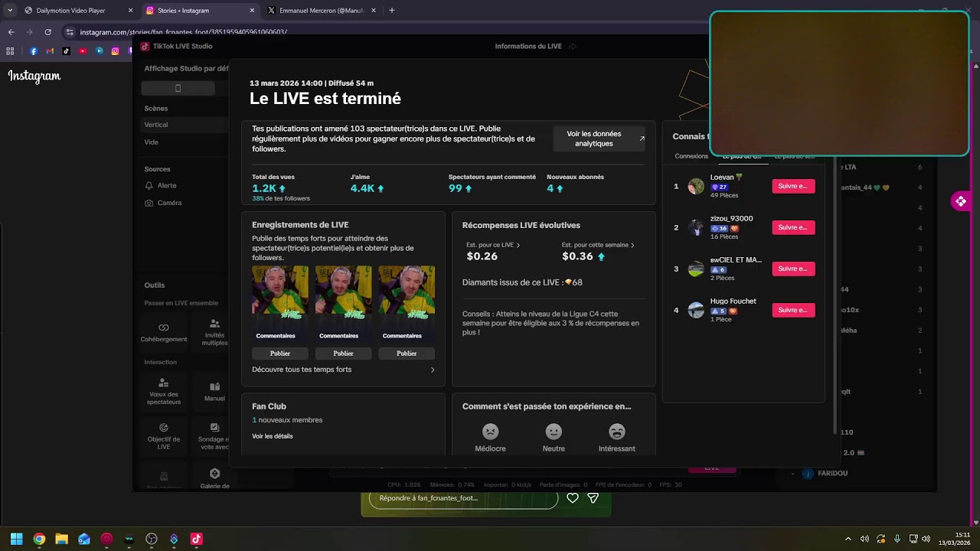Open Cohébergement tool in TikTok LIVE Studio

[x=163, y=331]
